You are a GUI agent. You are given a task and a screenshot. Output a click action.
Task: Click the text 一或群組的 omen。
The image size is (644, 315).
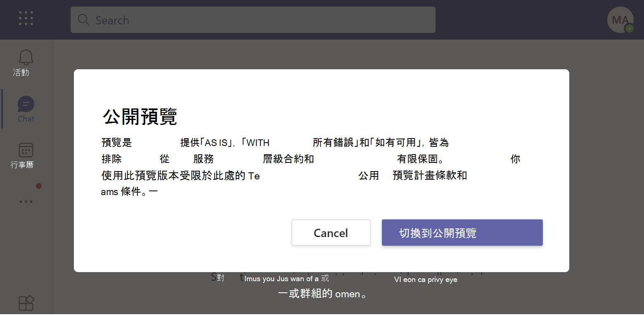tap(322, 294)
